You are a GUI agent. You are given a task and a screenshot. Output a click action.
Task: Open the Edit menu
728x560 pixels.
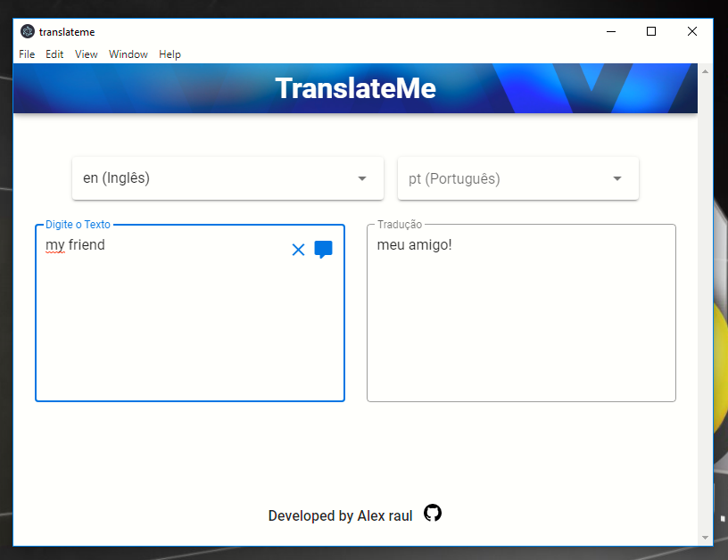(54, 54)
